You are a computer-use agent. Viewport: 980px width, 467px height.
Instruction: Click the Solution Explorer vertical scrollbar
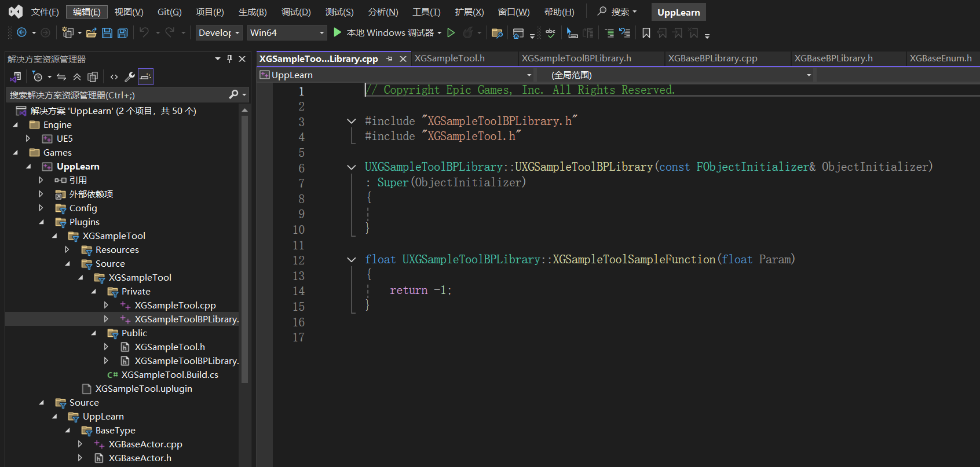tap(244, 249)
